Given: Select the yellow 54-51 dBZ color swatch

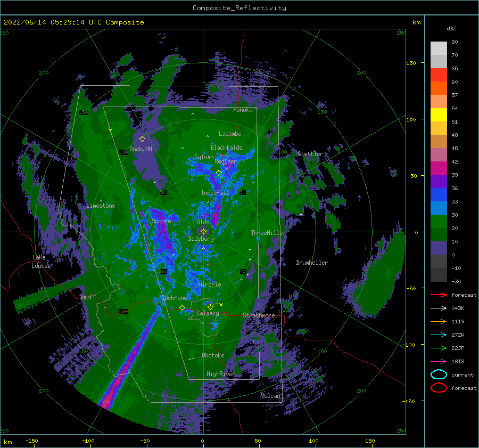Looking at the screenshot, I should pos(439,115).
